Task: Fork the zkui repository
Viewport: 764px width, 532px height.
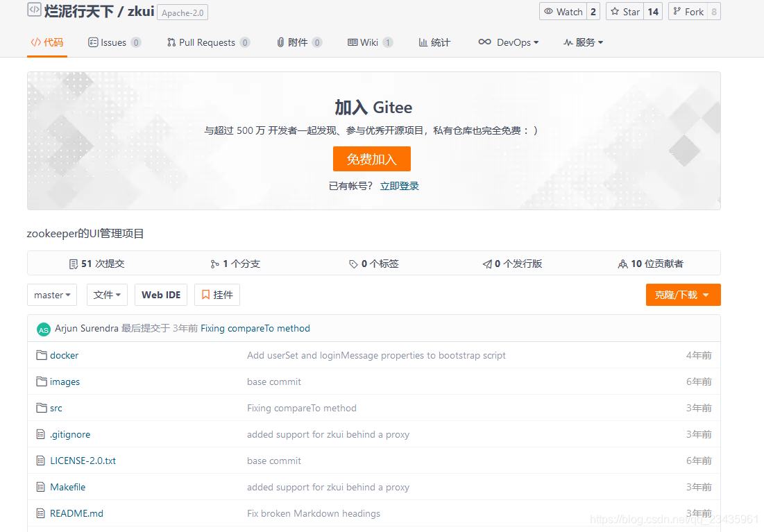Action: (688, 12)
